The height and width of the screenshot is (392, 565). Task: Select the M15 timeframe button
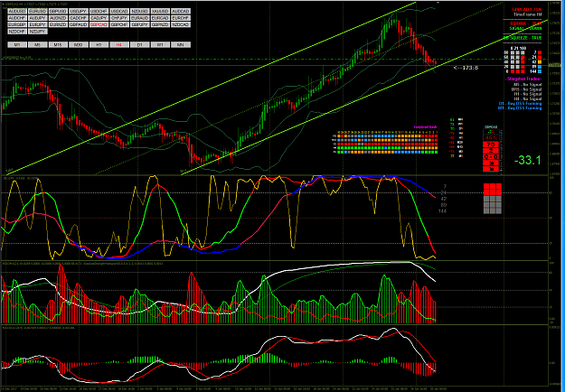click(x=59, y=44)
